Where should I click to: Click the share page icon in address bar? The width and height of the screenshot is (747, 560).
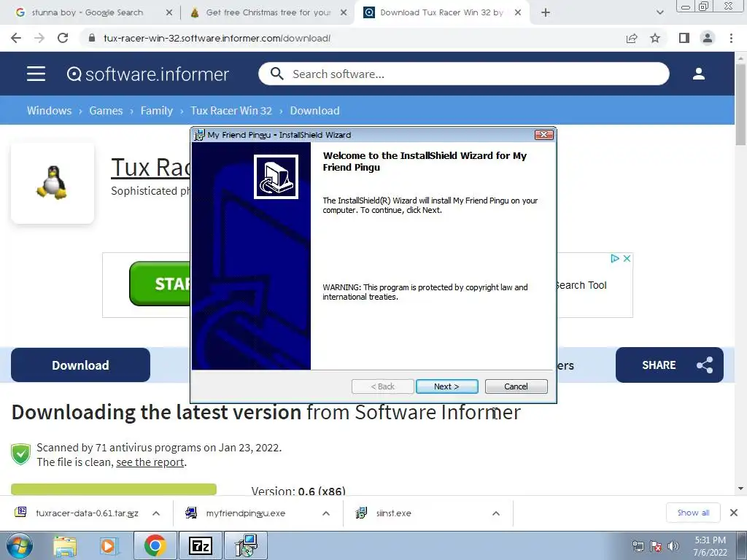(632, 38)
